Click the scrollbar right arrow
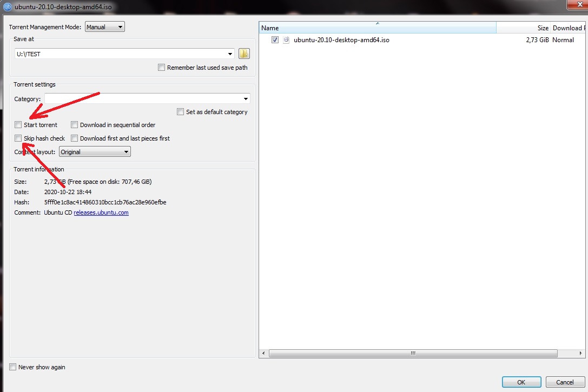Image resolution: width=588 pixels, height=392 pixels. pyautogui.click(x=580, y=354)
